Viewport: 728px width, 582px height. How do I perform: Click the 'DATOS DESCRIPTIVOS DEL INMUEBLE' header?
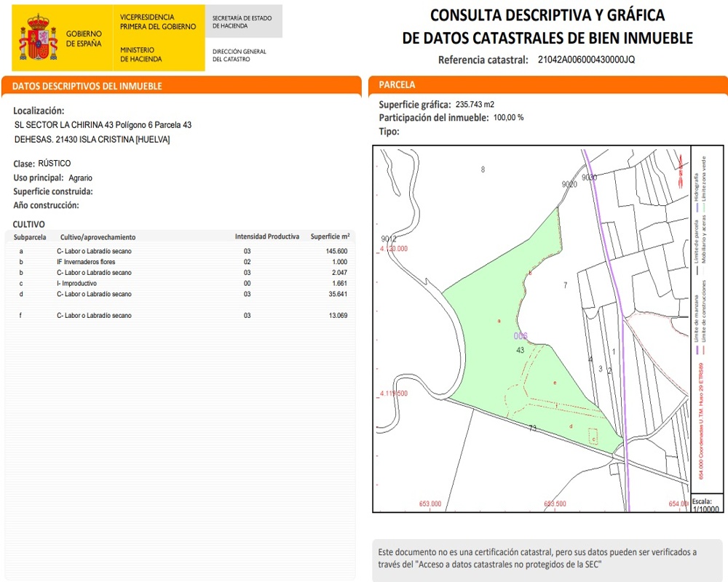tap(87, 86)
